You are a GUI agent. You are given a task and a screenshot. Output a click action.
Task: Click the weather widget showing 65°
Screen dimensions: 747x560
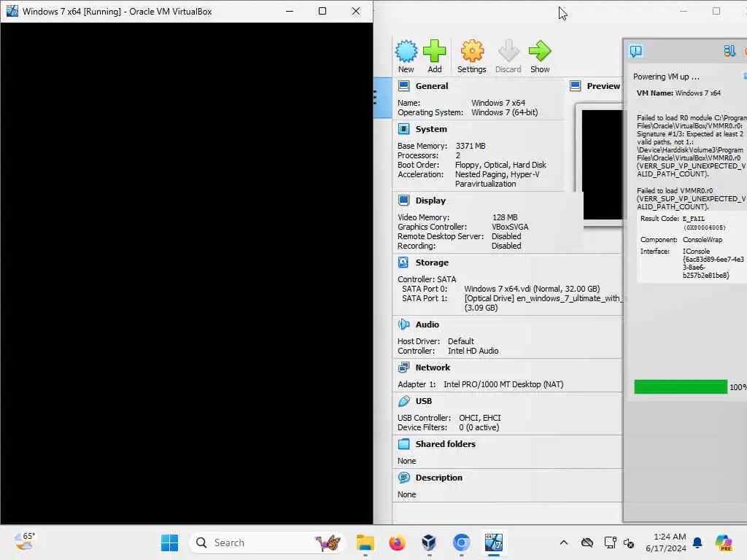pos(24,542)
